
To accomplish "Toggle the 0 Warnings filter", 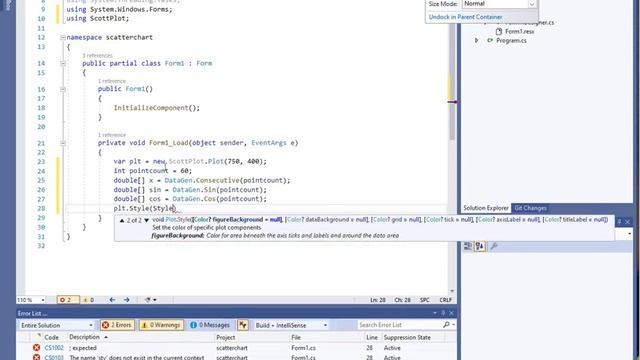I will [x=161, y=325].
